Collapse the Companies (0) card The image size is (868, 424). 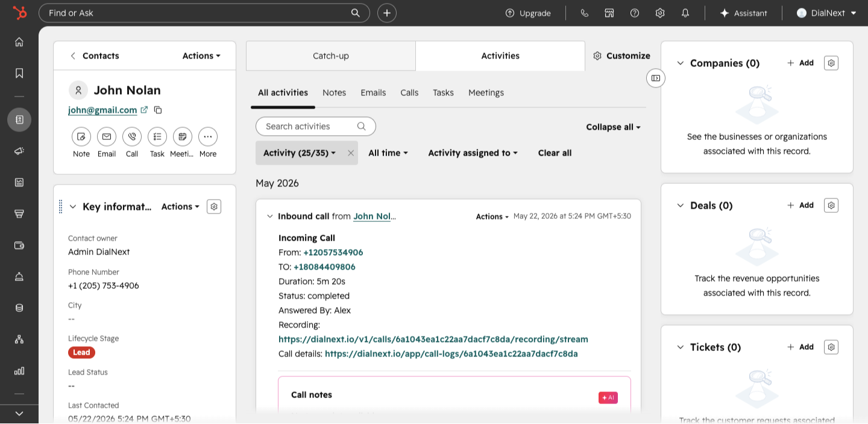click(x=681, y=63)
